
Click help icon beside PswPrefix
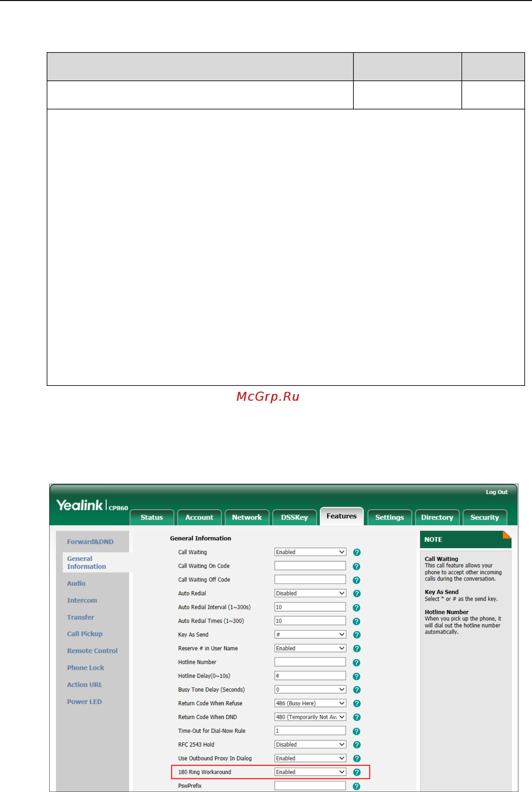pyautogui.click(x=357, y=786)
